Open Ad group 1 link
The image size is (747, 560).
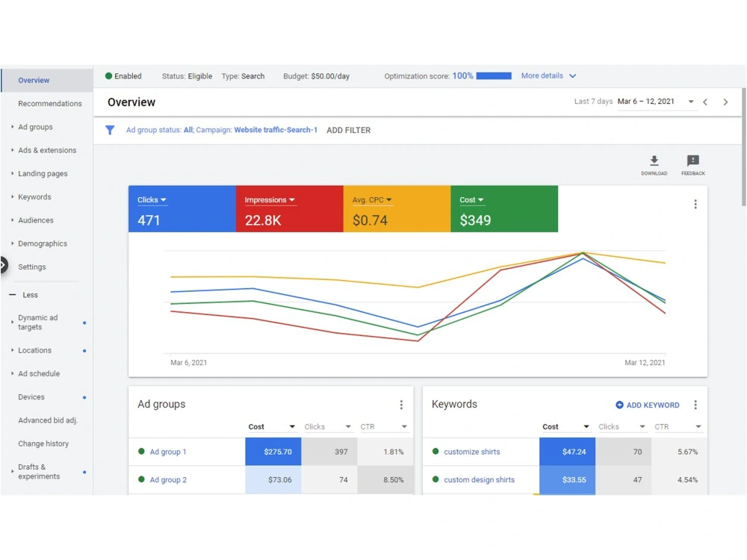point(167,452)
